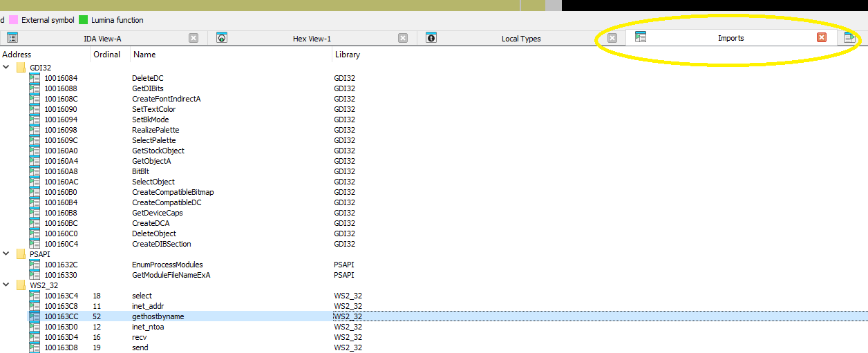Close the IDA View-A tab
868x353 pixels.
point(194,39)
